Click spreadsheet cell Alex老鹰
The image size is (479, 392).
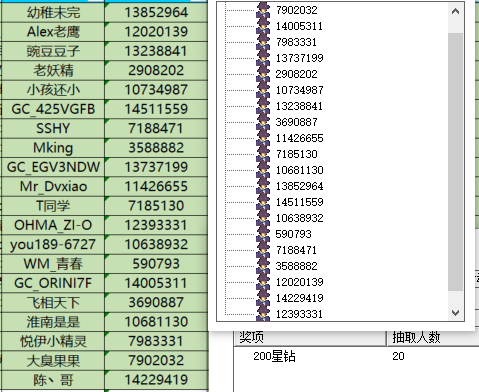(53, 32)
